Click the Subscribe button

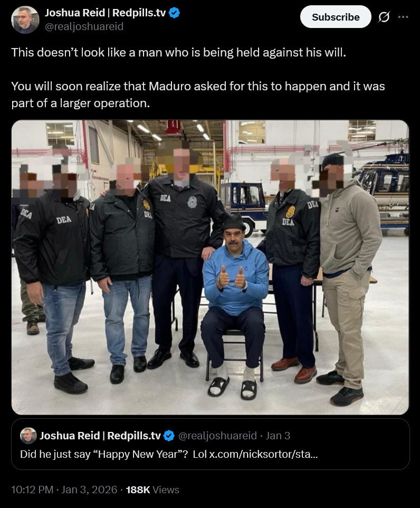336,17
